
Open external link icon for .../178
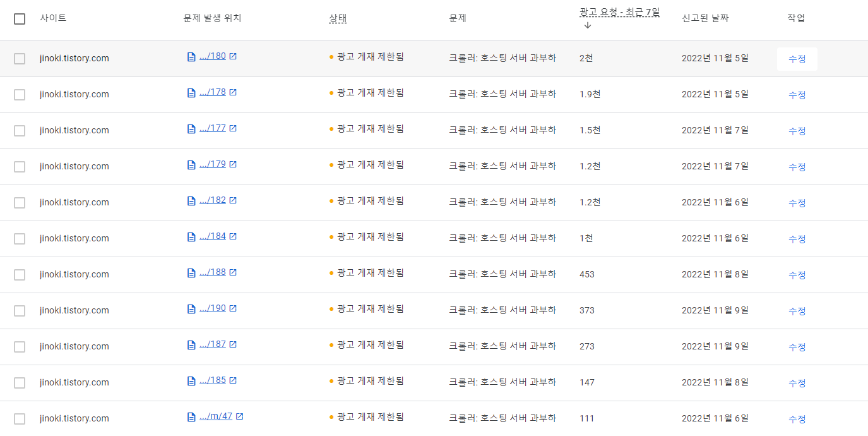pyautogui.click(x=233, y=92)
